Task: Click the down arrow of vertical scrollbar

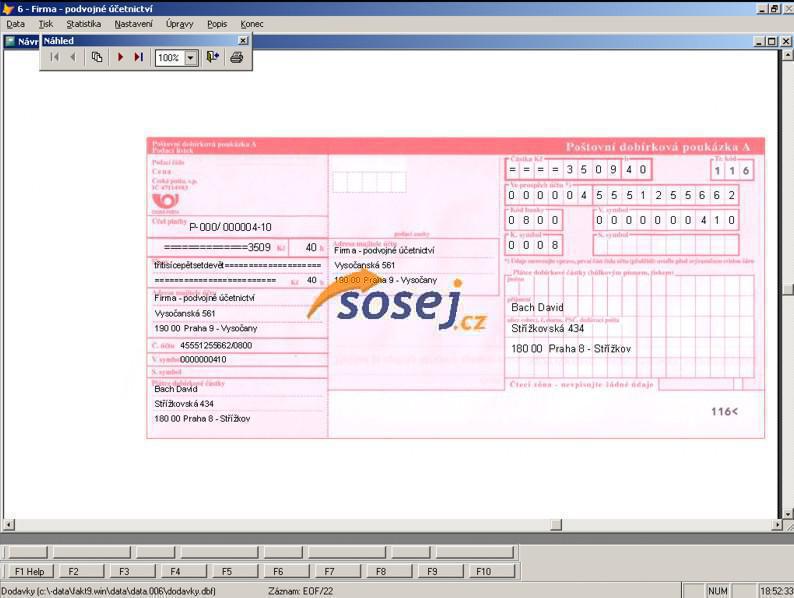Action: pos(787,513)
